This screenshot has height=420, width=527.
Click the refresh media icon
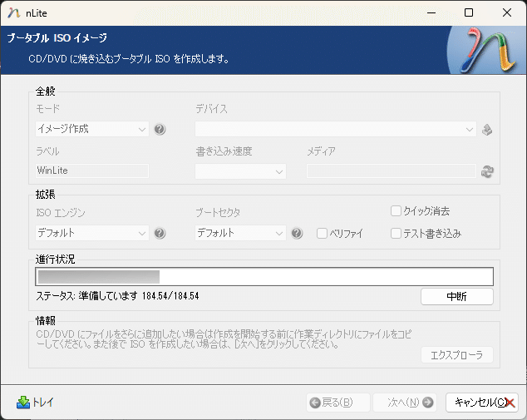[487, 171]
